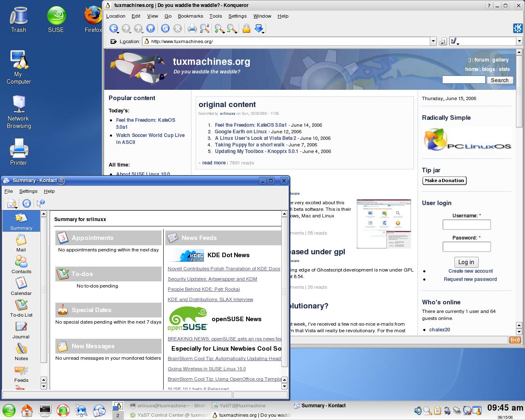
Task: Open the Tools menu in Konqueror
Action: click(x=215, y=16)
